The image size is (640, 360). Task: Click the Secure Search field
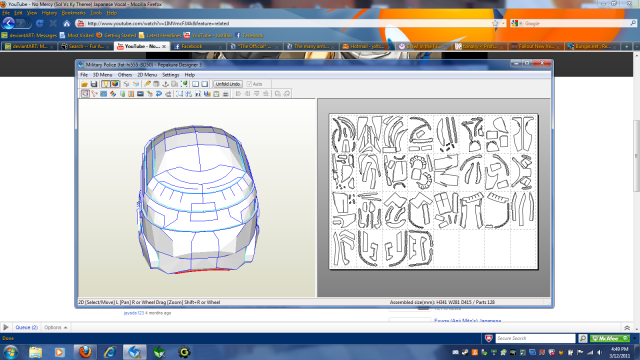(x=535, y=338)
